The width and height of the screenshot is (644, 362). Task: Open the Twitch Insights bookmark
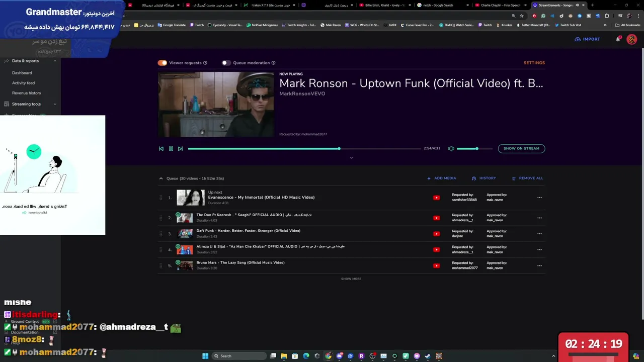[x=299, y=25]
